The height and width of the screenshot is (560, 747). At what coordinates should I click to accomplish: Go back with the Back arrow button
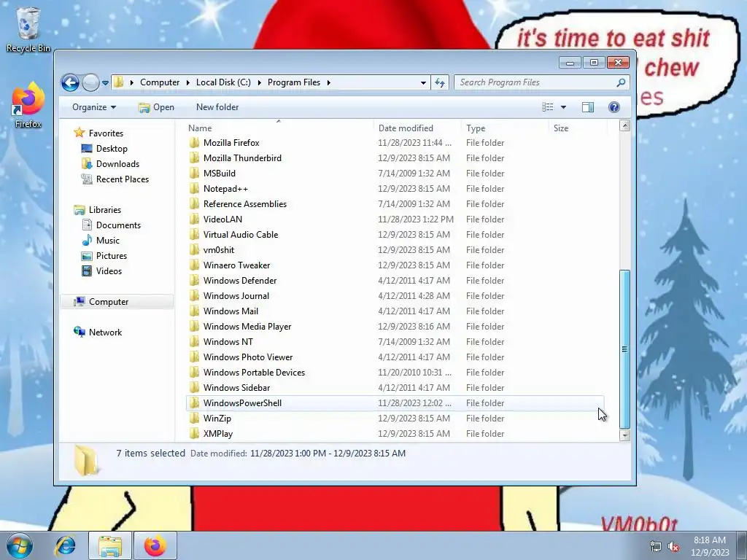(70, 83)
